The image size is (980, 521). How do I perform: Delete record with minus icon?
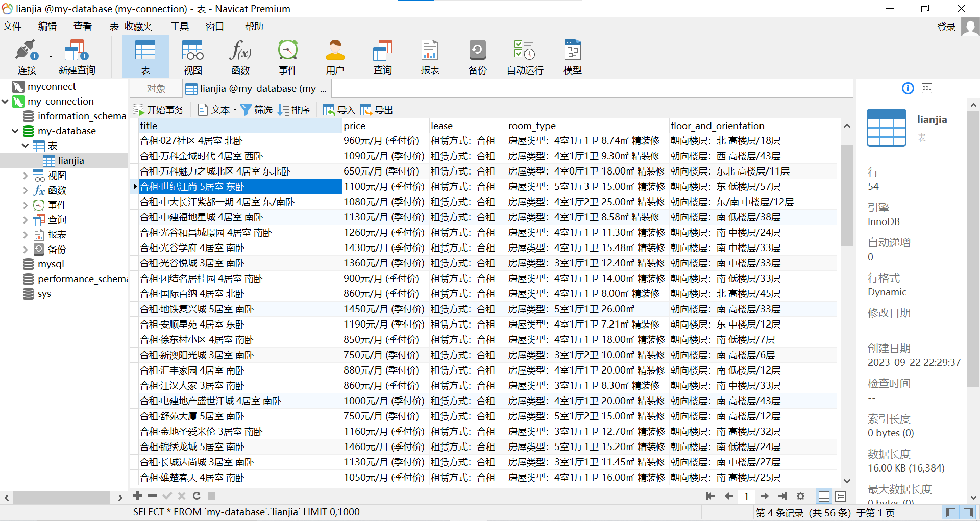152,495
